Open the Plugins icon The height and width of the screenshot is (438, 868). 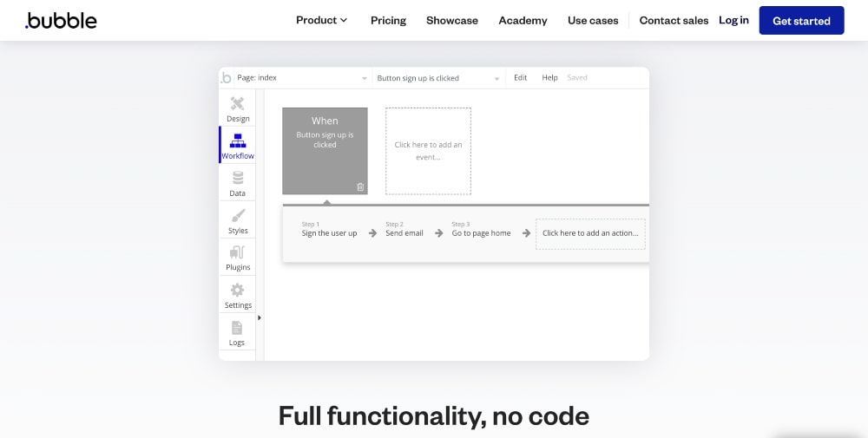pos(237,254)
